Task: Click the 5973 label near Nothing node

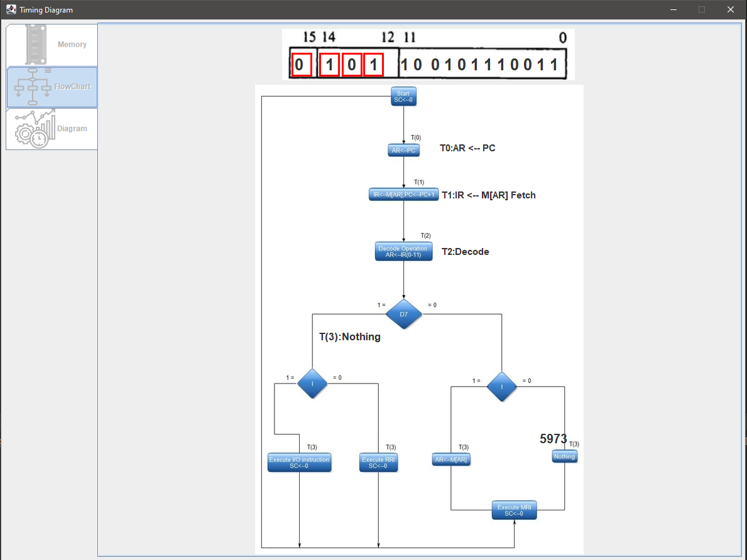Action: [x=553, y=439]
